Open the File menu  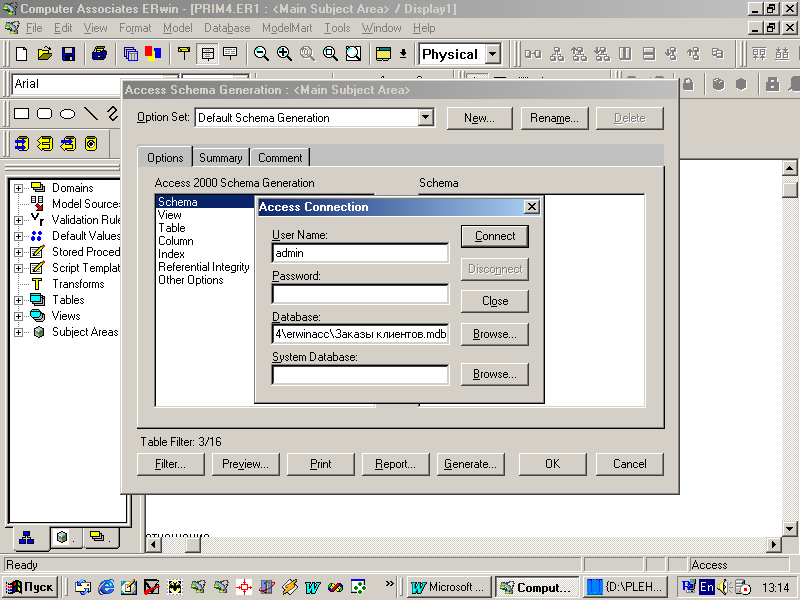tap(34, 28)
